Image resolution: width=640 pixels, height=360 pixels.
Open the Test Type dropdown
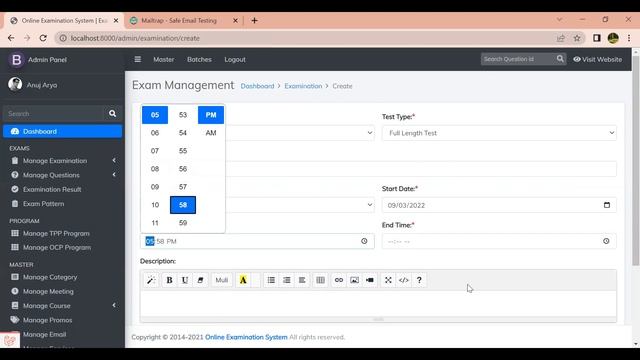point(499,133)
